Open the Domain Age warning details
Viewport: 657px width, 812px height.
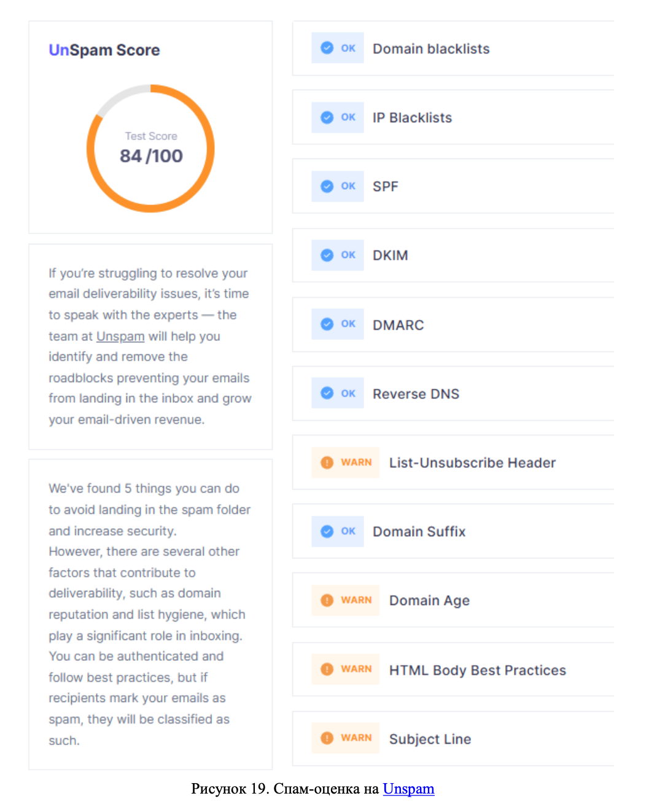(x=429, y=601)
